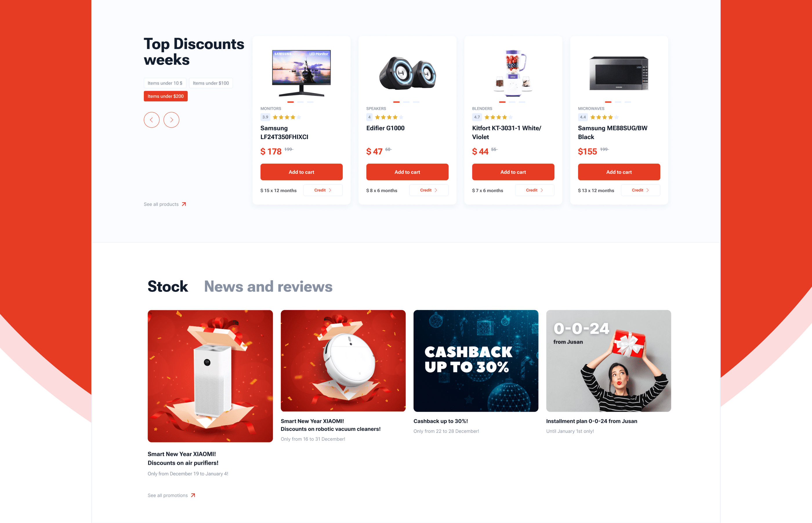Click the next arrow in Top Discounts carousel
The image size is (812, 523).
tap(171, 120)
